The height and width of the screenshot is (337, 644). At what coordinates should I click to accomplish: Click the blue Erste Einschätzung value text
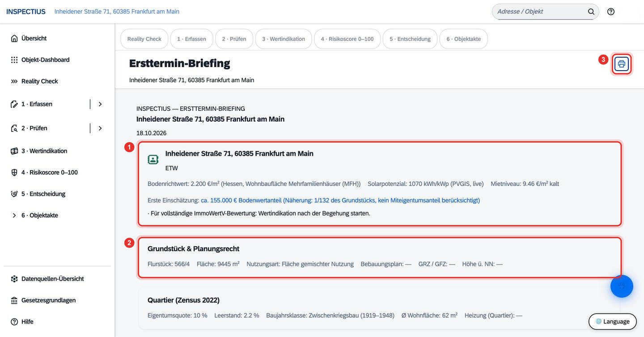click(340, 200)
